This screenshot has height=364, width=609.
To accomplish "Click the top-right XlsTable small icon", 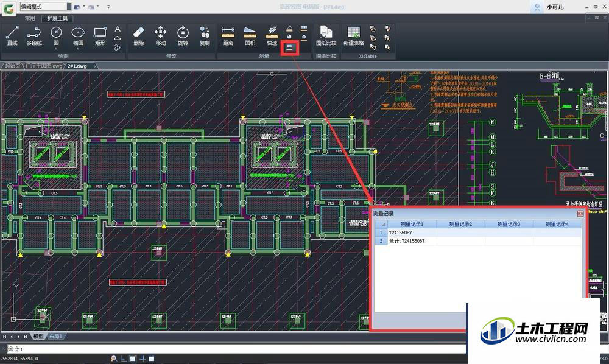I will (x=387, y=29).
